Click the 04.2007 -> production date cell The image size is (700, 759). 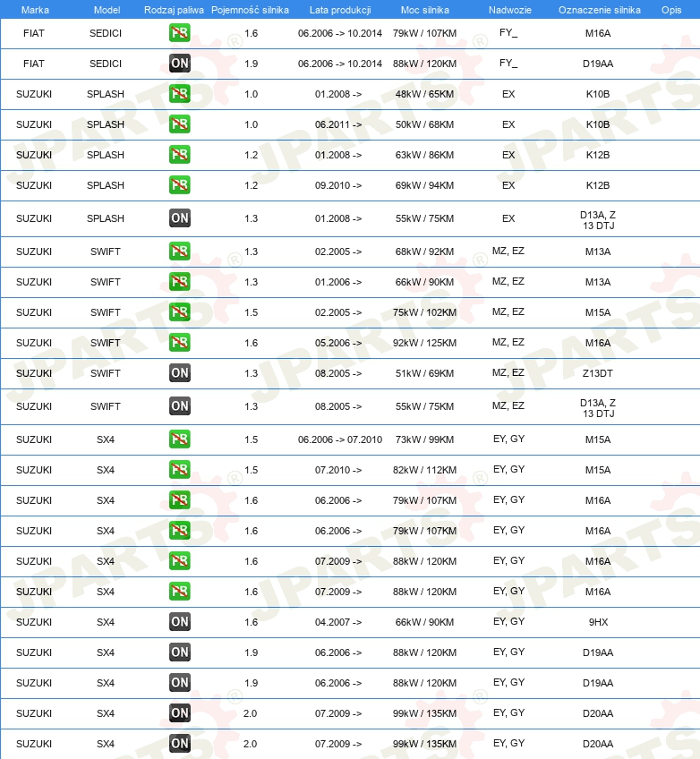[337, 622]
